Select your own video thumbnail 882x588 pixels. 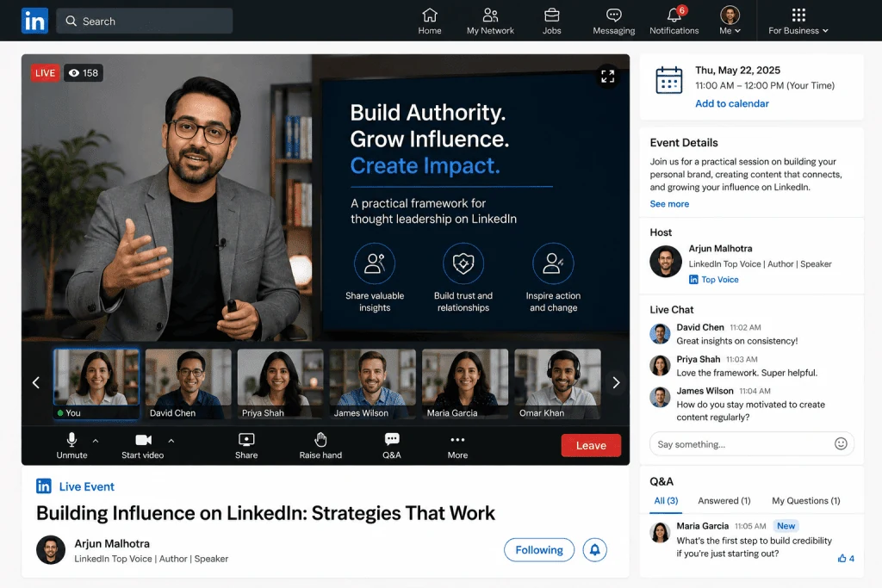pyautogui.click(x=96, y=384)
